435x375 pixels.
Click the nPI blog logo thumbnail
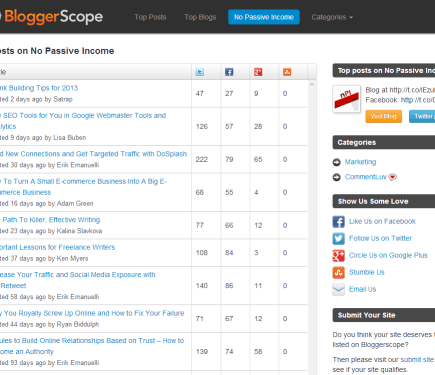[x=347, y=99]
